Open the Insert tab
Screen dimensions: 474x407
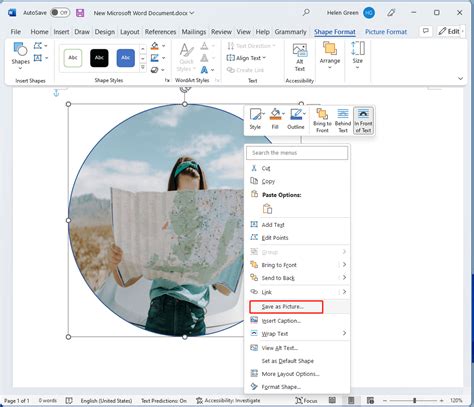pyautogui.click(x=61, y=32)
